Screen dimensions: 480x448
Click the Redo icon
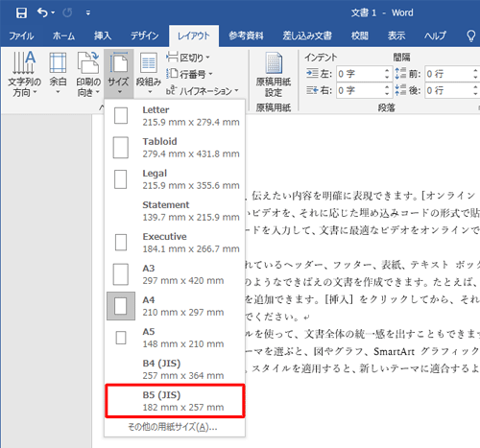[x=67, y=12]
